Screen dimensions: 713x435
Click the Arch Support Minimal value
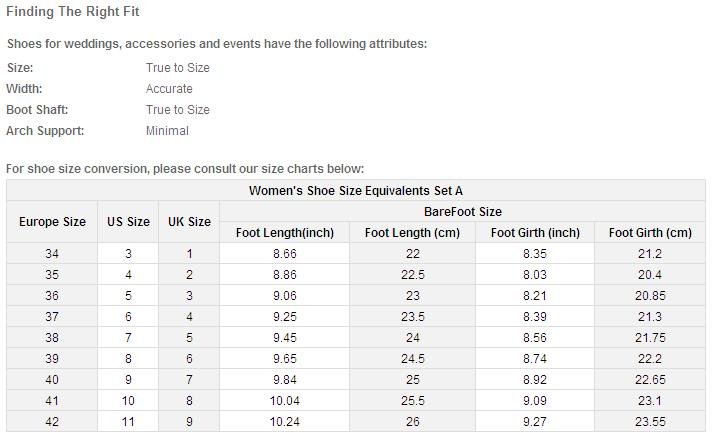(x=167, y=131)
